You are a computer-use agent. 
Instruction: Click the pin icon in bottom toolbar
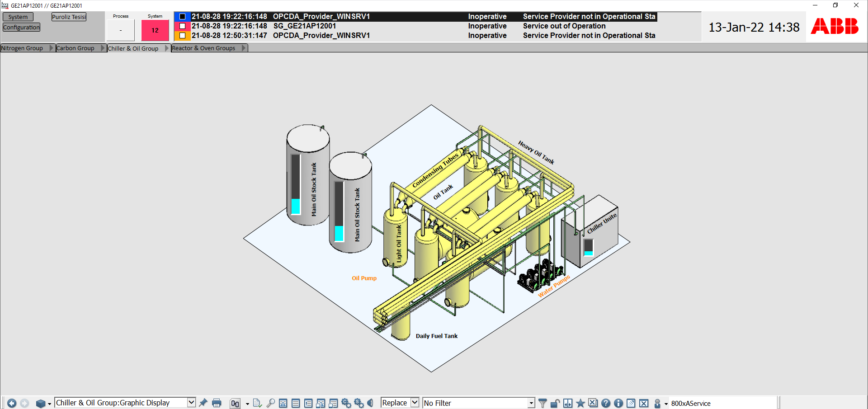pos(203,403)
